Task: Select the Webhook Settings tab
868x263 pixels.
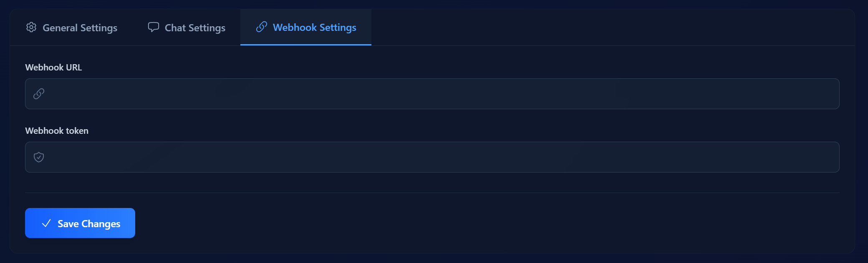Action: point(306,28)
